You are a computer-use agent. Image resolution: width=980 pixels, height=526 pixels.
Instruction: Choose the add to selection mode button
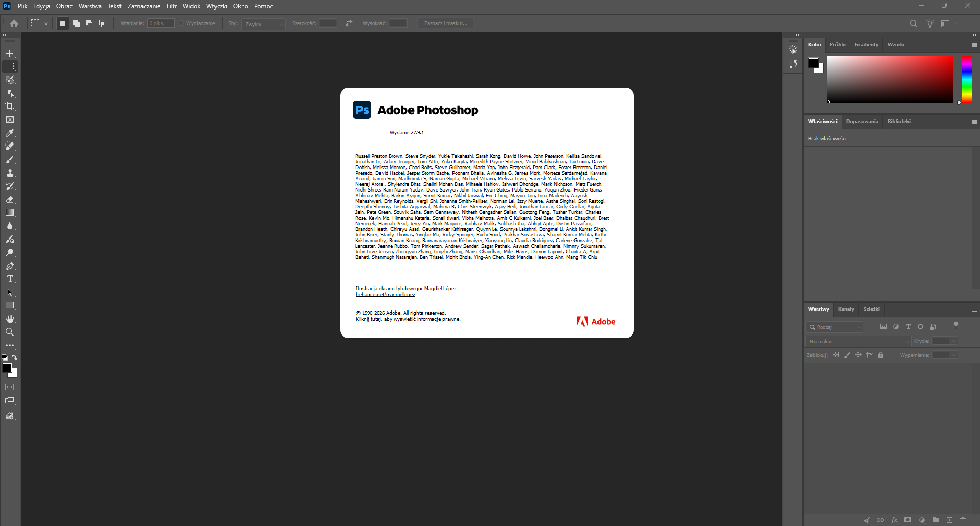tap(76, 23)
